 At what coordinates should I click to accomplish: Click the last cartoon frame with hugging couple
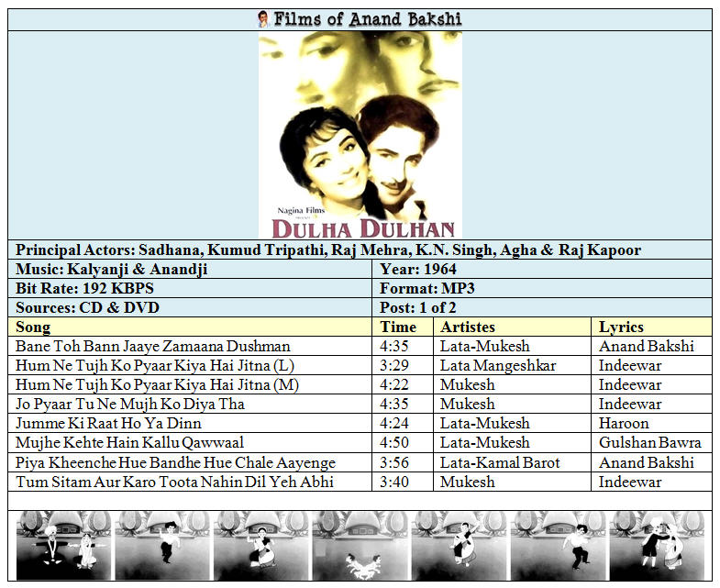click(657, 545)
